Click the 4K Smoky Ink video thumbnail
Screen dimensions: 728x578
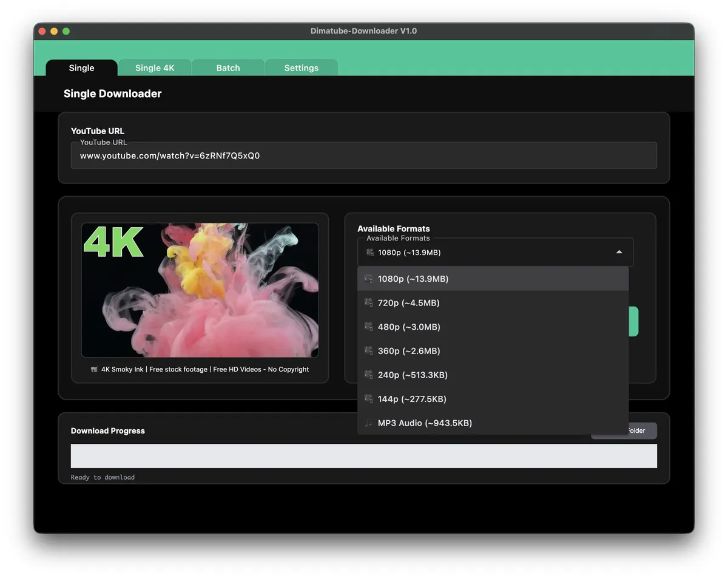click(200, 290)
